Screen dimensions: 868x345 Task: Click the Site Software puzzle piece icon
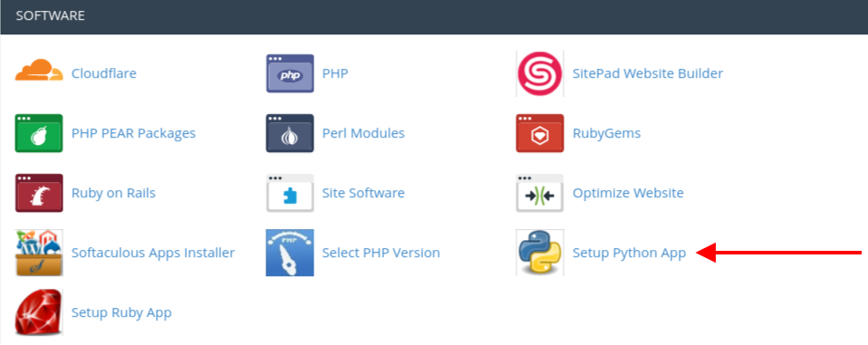coord(290,193)
